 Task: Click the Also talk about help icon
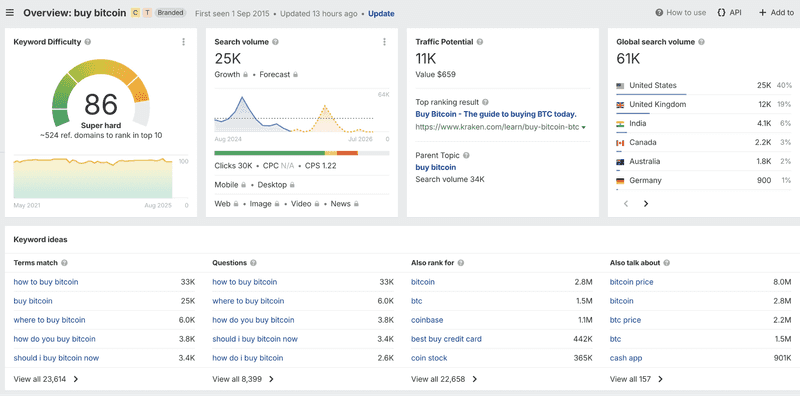click(x=667, y=263)
